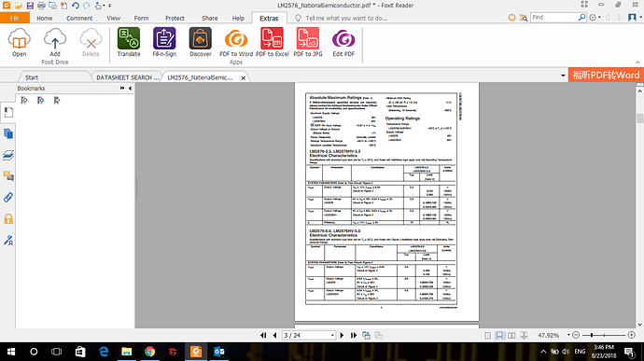Expand the document tabs list arrow

tap(563, 76)
